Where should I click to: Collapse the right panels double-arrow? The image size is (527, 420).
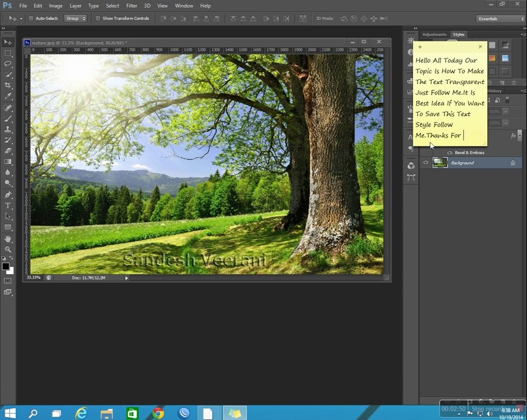coord(416,29)
